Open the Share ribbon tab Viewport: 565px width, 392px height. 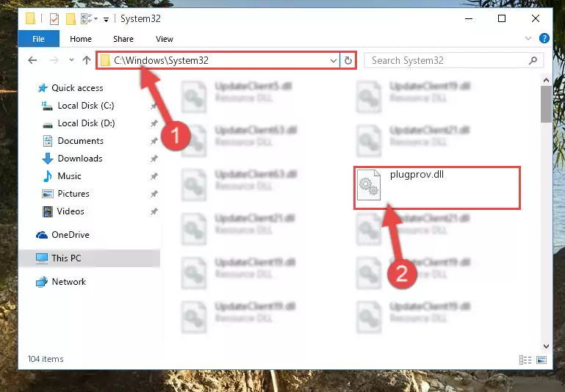[x=123, y=39]
